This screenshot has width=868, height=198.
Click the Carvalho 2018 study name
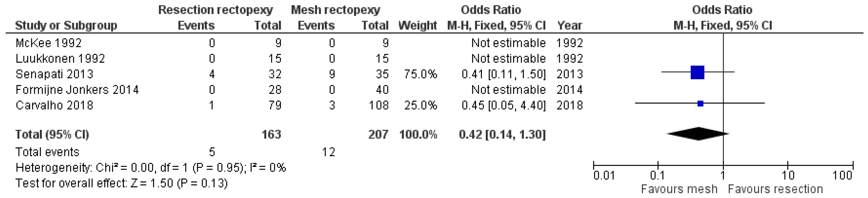pos(54,105)
